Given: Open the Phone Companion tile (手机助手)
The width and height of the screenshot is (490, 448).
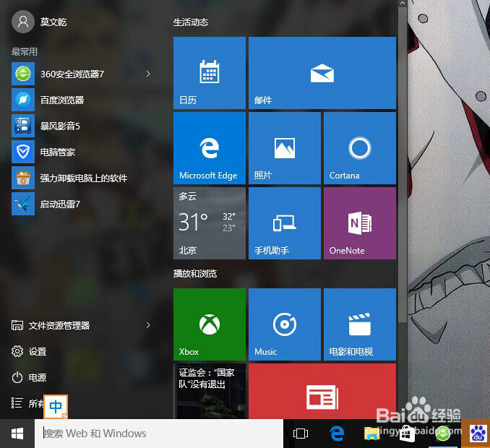Looking at the screenshot, I should [x=285, y=223].
